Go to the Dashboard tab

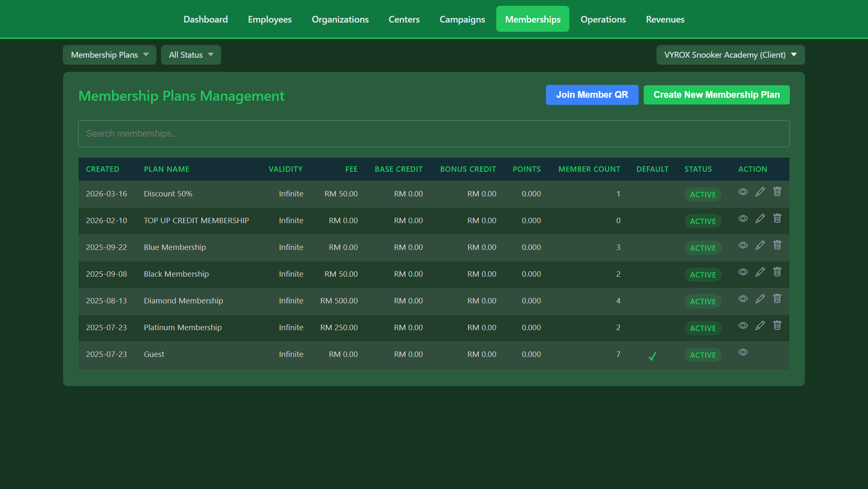206,19
